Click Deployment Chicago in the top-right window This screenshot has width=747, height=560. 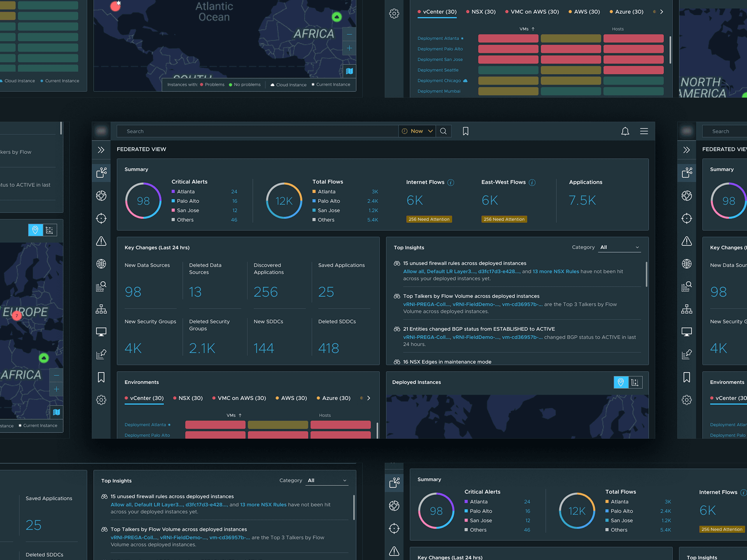tap(439, 80)
